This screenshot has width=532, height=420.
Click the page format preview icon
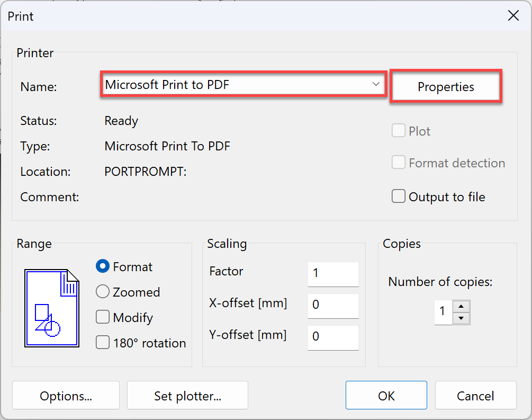[52, 308]
